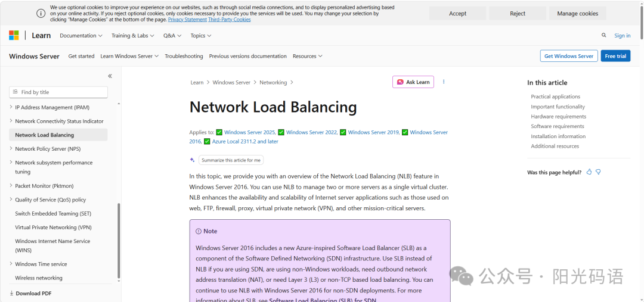Click the sparkle icon beside Summarize
The width and height of the screenshot is (644, 302).
point(192,160)
